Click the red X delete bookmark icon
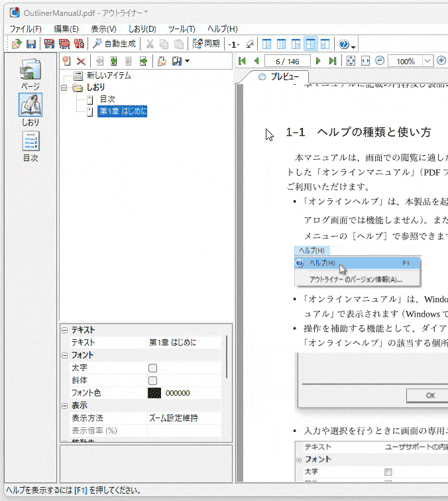The height and width of the screenshot is (501, 448). 80,62
